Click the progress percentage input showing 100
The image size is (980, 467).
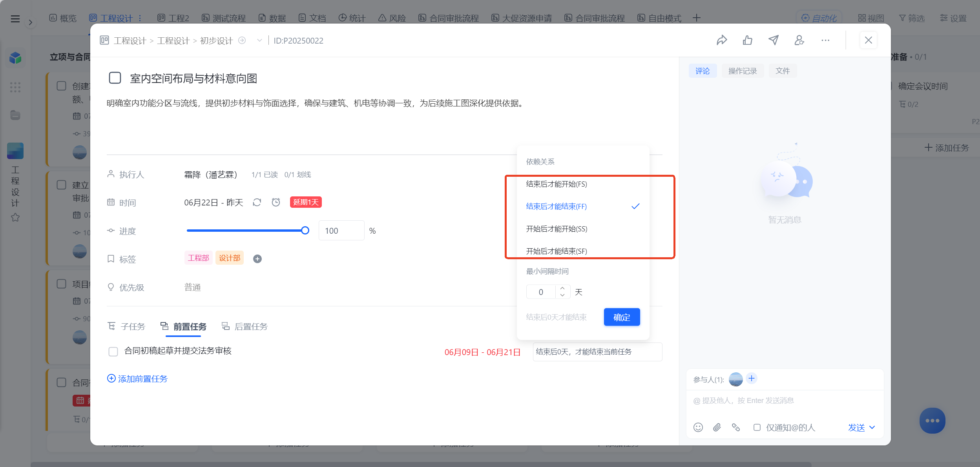click(x=341, y=231)
